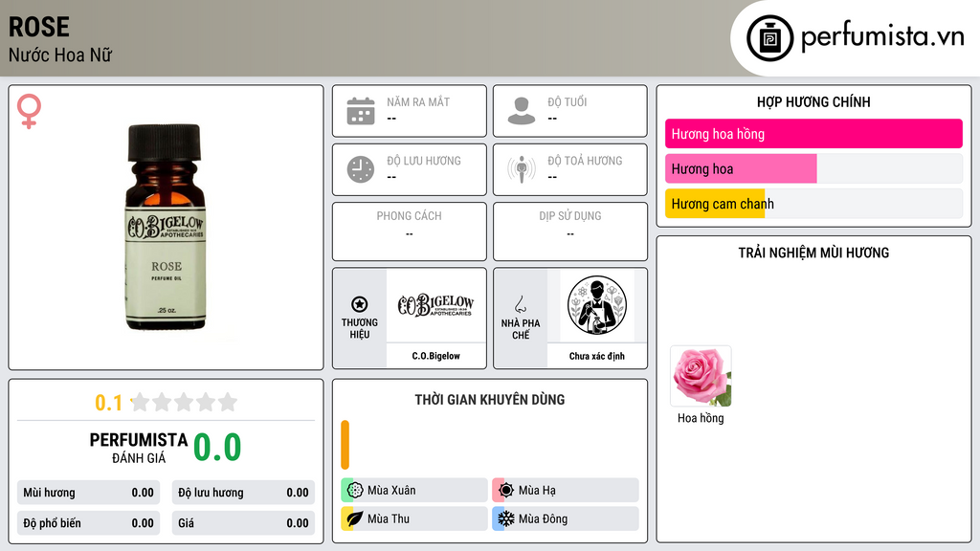980x551 pixels.
Task: Select the Hương hoa accord bar
Action: [x=813, y=168]
